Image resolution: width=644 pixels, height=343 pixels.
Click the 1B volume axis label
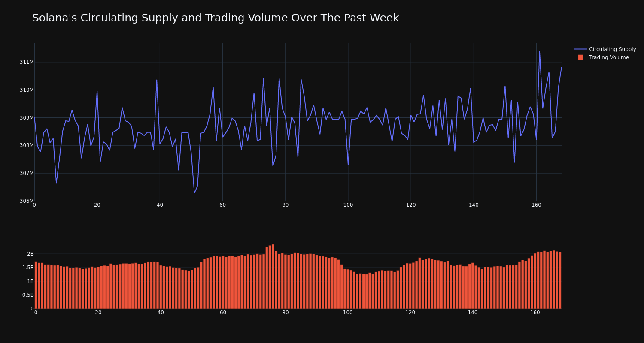click(x=30, y=281)
